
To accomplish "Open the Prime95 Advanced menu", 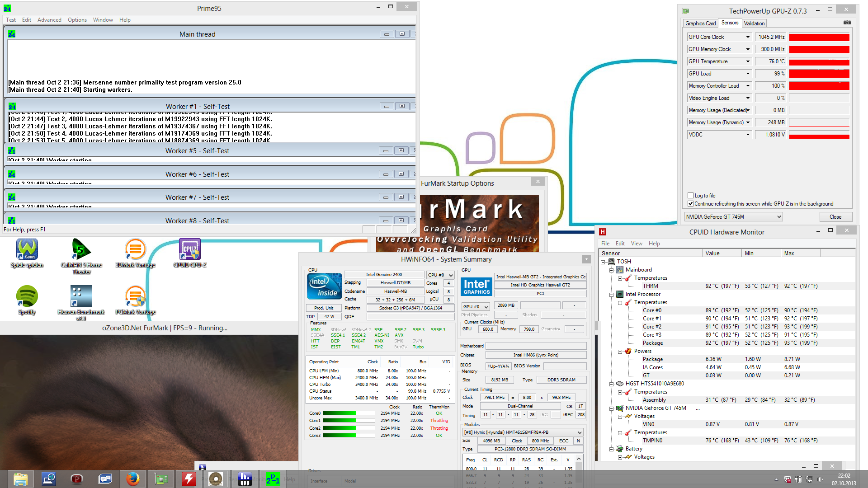I will coord(49,20).
